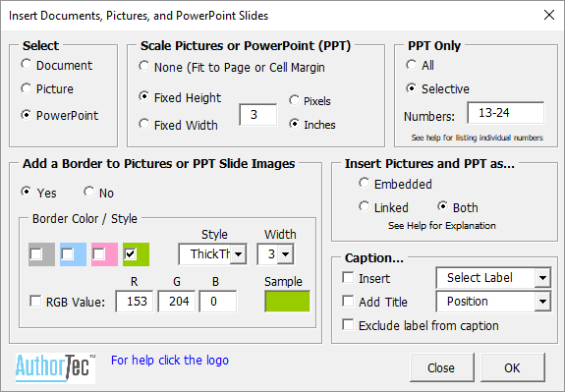
Task: Select Embedded insert option
Action: pos(364,183)
